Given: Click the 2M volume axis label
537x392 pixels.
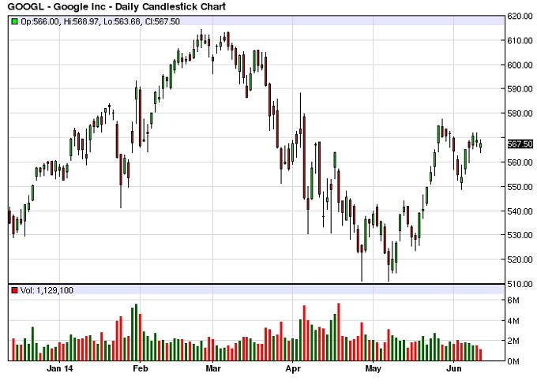Looking at the screenshot, I should click(x=513, y=341).
